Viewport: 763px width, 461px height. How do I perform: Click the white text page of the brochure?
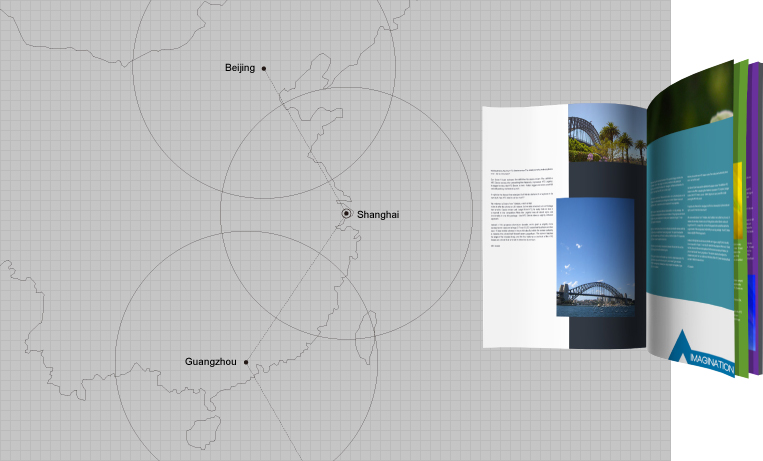pos(525,226)
